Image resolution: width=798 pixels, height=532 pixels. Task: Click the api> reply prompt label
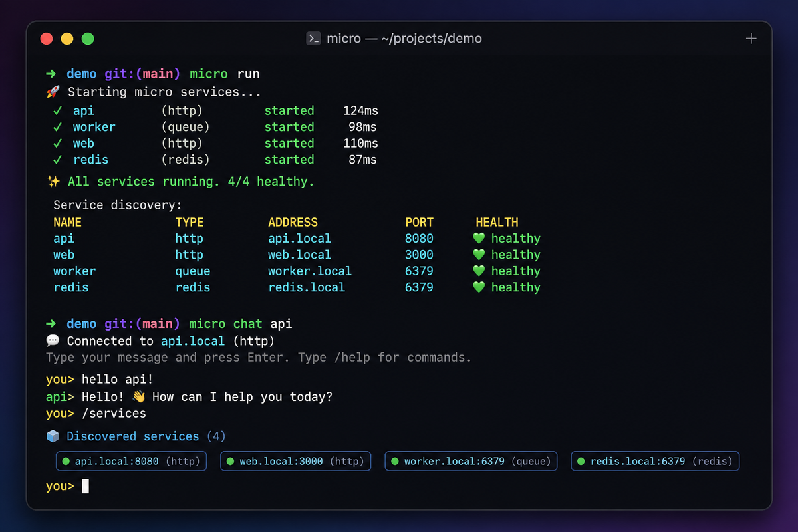click(x=60, y=397)
